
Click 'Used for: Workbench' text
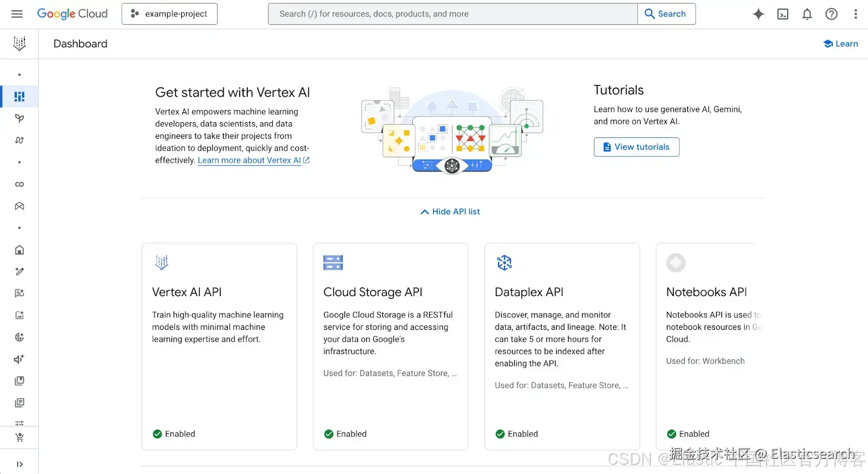(705, 361)
